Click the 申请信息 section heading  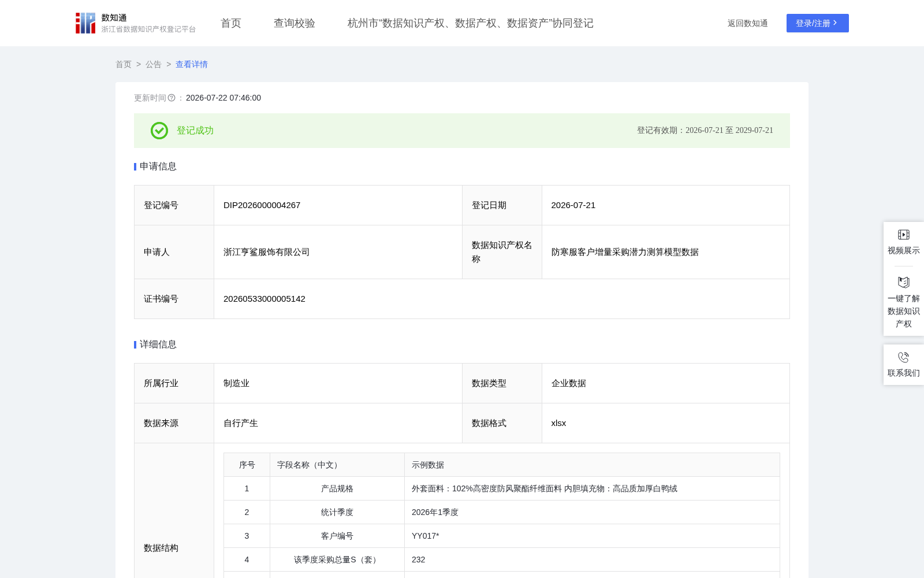click(158, 166)
